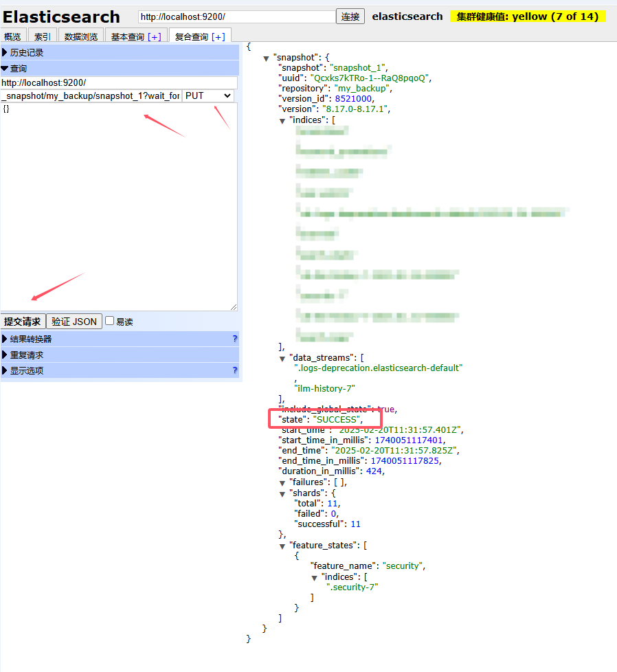Click ".logs-deprecation.elasticsearch-default" data stream
Image resolution: width=617 pixels, height=672 pixels.
point(379,368)
